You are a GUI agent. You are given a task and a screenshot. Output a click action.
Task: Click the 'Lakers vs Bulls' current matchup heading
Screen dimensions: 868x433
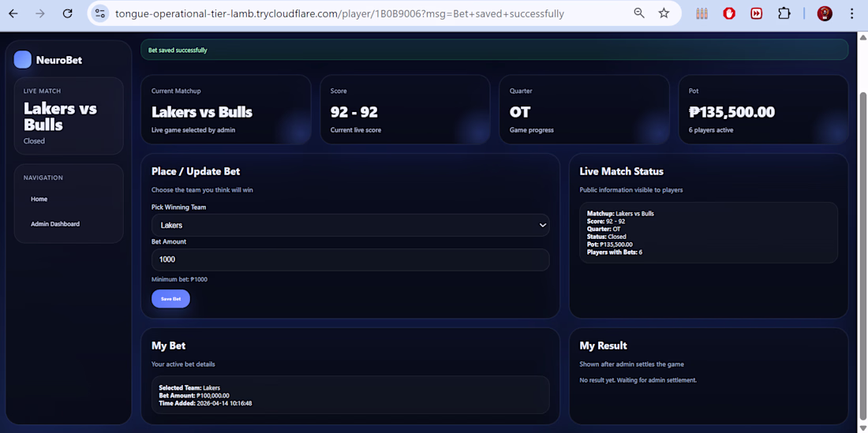[202, 112]
